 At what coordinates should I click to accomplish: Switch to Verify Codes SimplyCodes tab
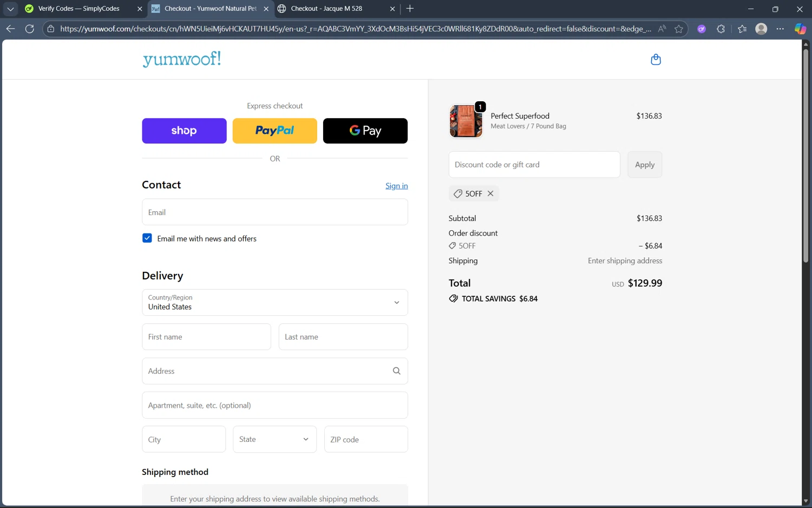click(79, 9)
